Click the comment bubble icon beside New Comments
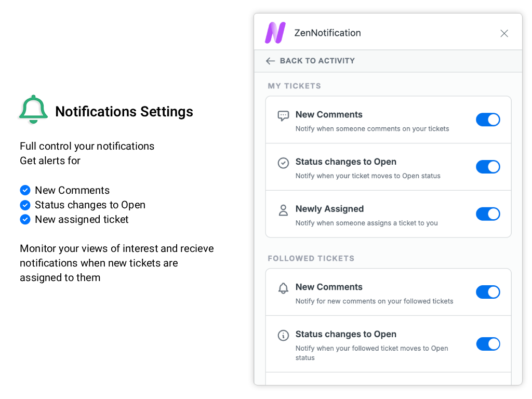This screenshot has width=532, height=399. pos(283,115)
